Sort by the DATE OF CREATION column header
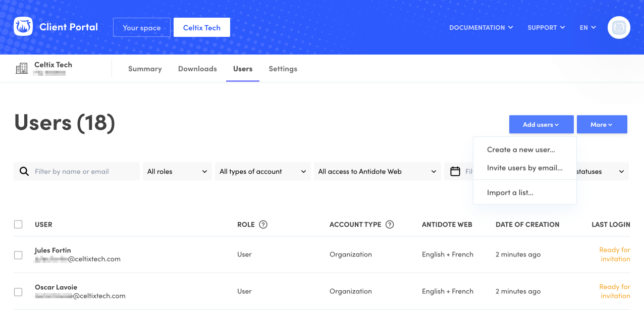Image resolution: width=644 pixels, height=310 pixels. tap(527, 225)
